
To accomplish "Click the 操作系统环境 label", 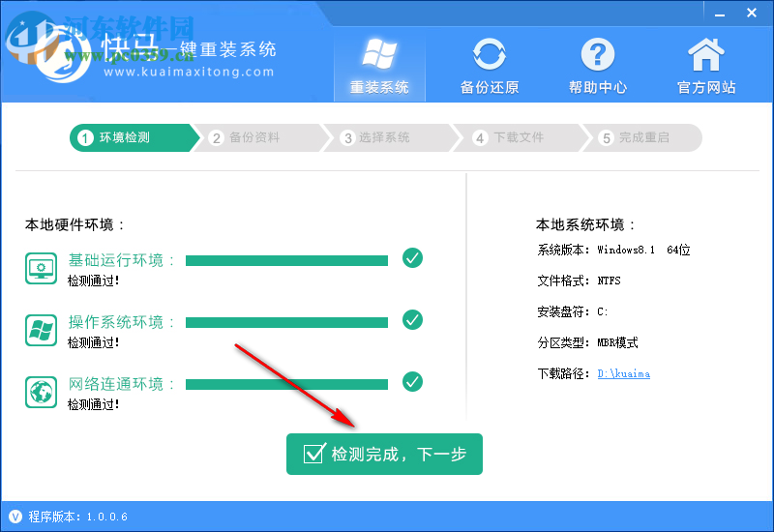I will 120,322.
